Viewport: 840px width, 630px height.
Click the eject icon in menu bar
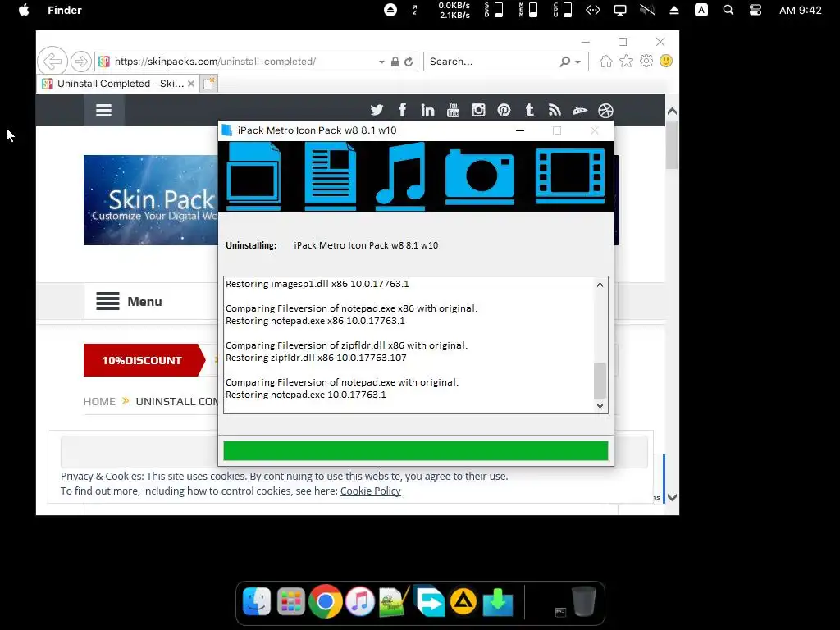tap(674, 10)
